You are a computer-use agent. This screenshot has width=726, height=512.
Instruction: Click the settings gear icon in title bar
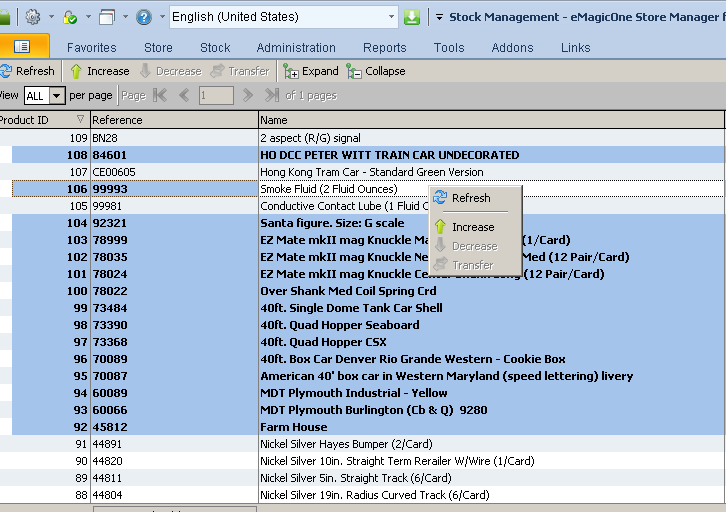click(33, 17)
